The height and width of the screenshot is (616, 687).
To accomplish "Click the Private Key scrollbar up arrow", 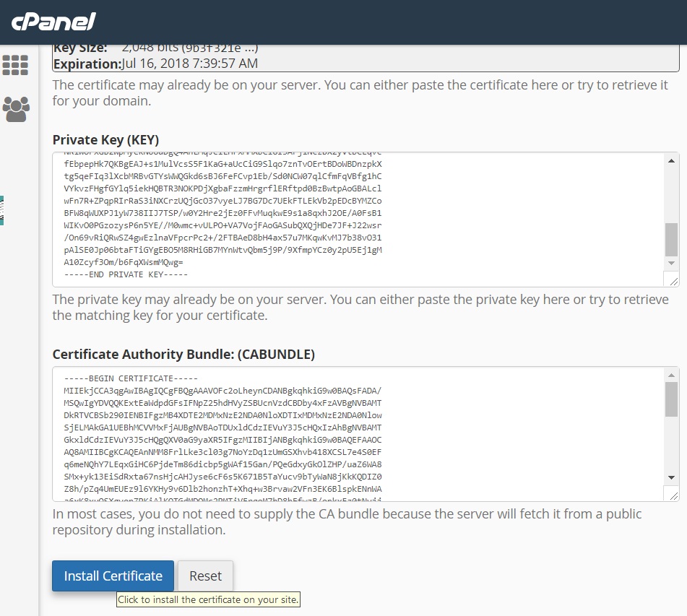I will 671,161.
